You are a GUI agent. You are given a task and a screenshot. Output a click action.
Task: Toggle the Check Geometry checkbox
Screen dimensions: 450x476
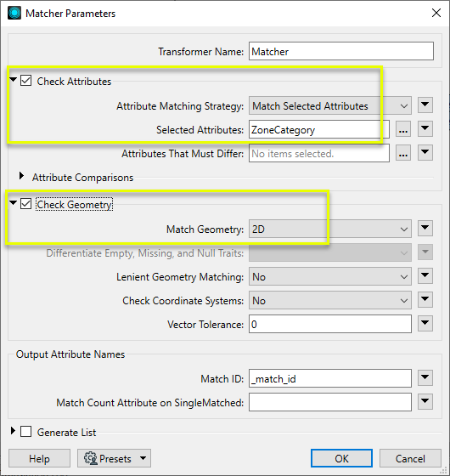pos(25,204)
